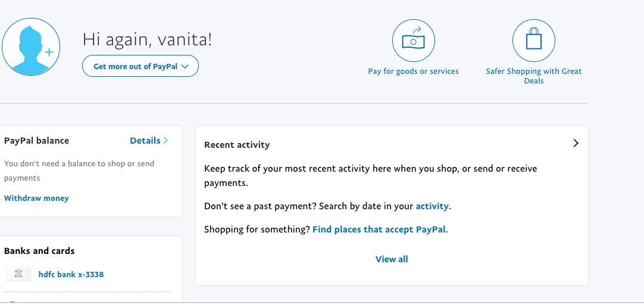644x304 pixels.
Task: Open Find places that accept PayPal
Action: pos(379,229)
